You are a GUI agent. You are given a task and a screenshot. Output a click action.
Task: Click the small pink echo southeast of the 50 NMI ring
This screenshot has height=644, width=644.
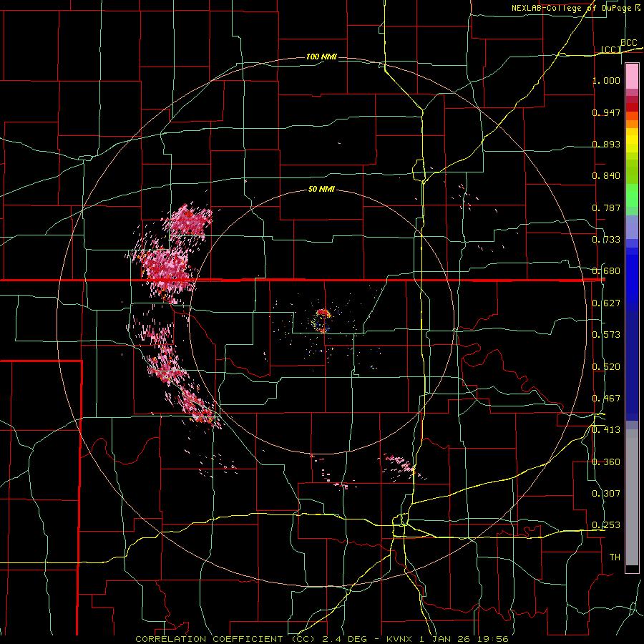click(399, 466)
